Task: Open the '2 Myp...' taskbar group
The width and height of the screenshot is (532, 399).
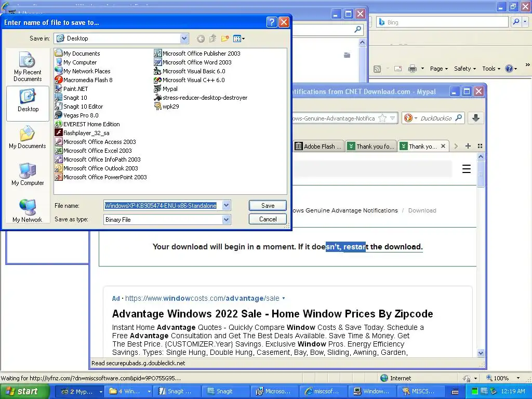Action: click(79, 392)
